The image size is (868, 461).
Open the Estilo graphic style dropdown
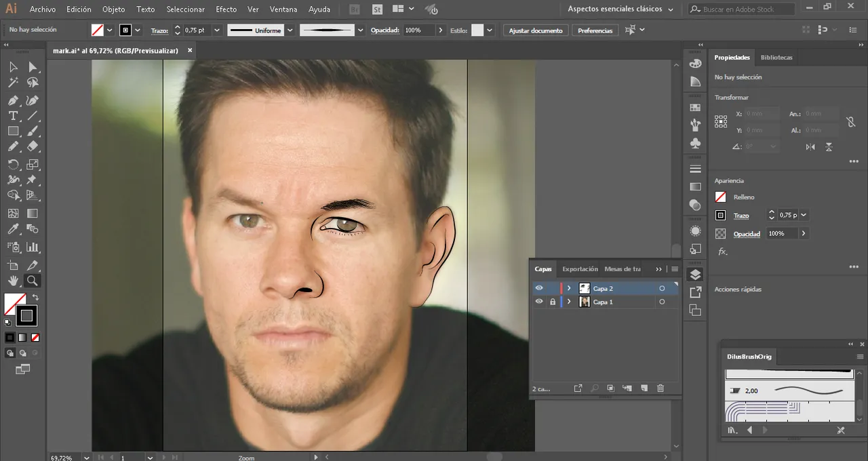tap(490, 31)
